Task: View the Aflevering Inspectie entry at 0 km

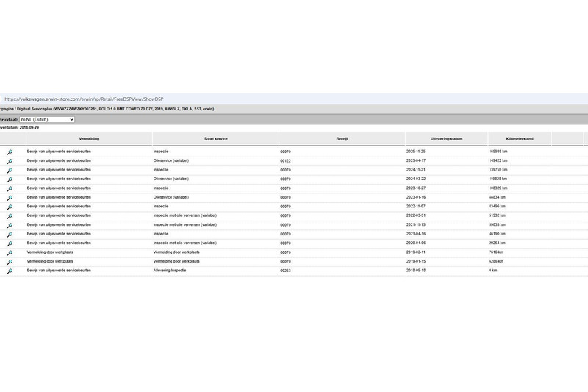Action: click(10, 271)
